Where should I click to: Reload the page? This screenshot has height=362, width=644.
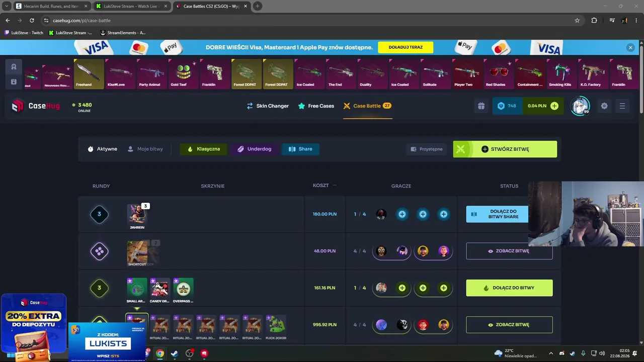coord(32,21)
